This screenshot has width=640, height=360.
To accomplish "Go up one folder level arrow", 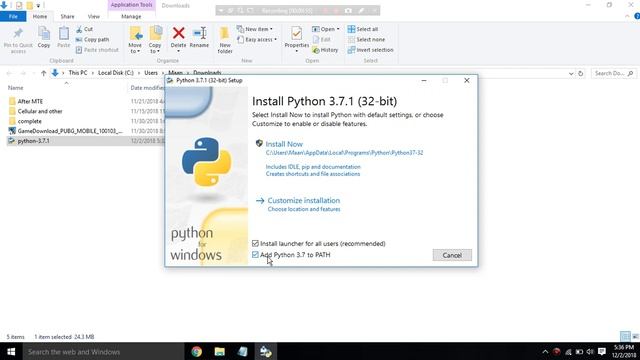I will [43, 73].
